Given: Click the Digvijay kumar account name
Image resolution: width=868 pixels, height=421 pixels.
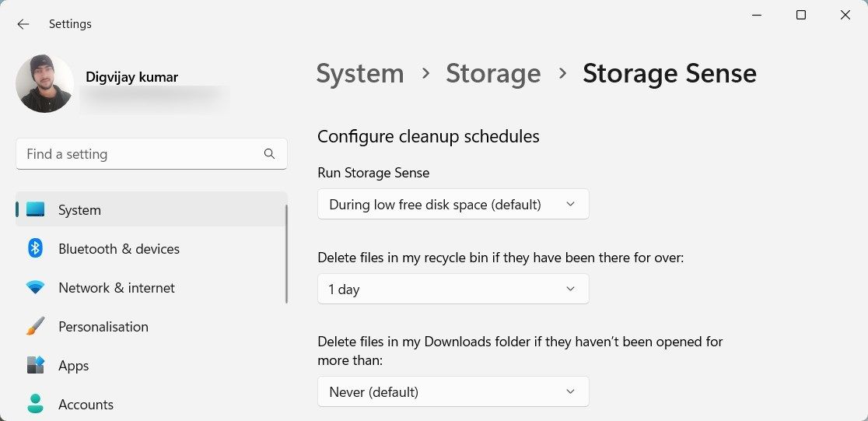Looking at the screenshot, I should [131, 77].
